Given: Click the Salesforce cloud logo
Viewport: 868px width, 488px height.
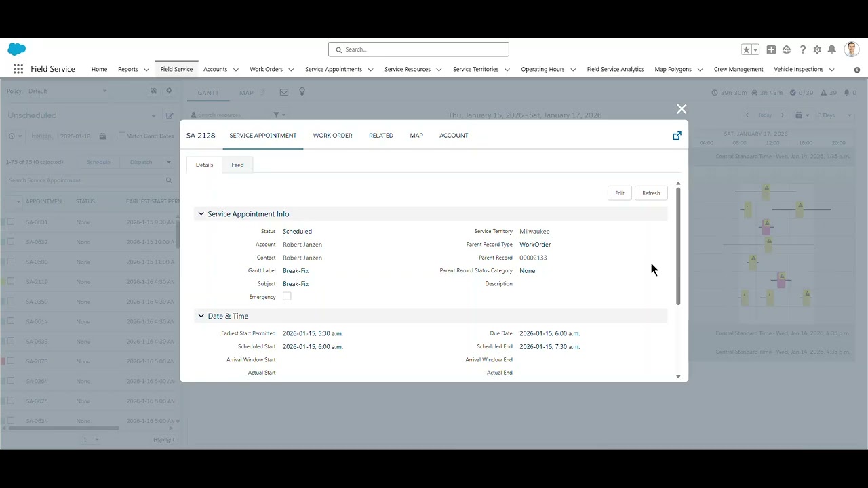Looking at the screenshot, I should click(17, 49).
